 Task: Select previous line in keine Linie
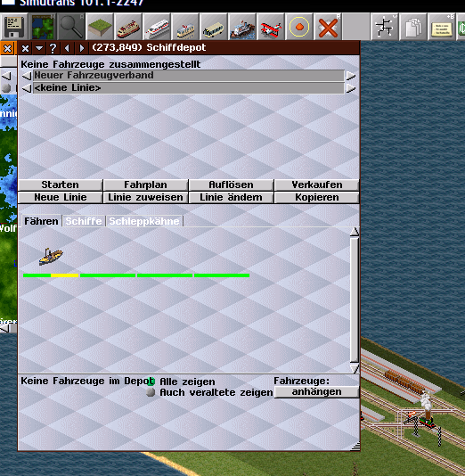[27, 88]
